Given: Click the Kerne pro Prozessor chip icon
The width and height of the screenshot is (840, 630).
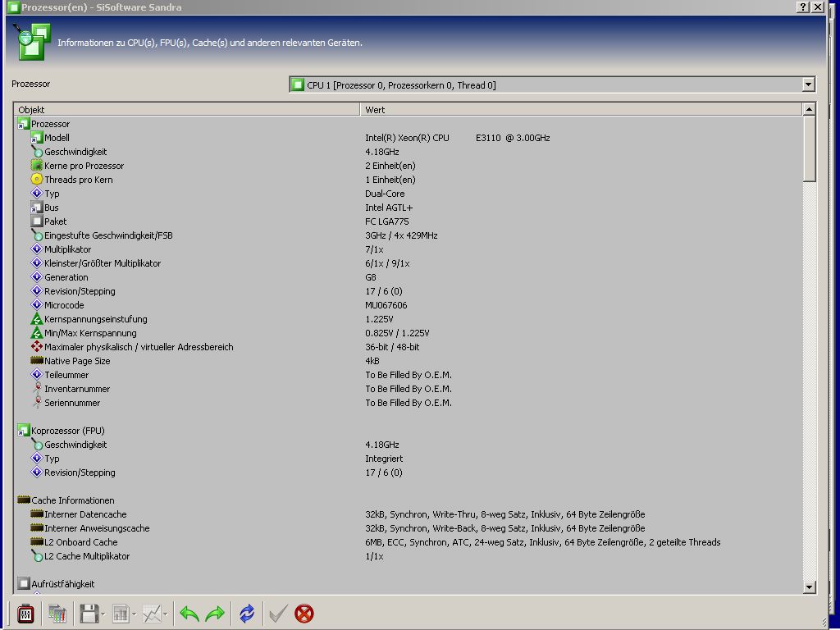Looking at the screenshot, I should (36, 166).
